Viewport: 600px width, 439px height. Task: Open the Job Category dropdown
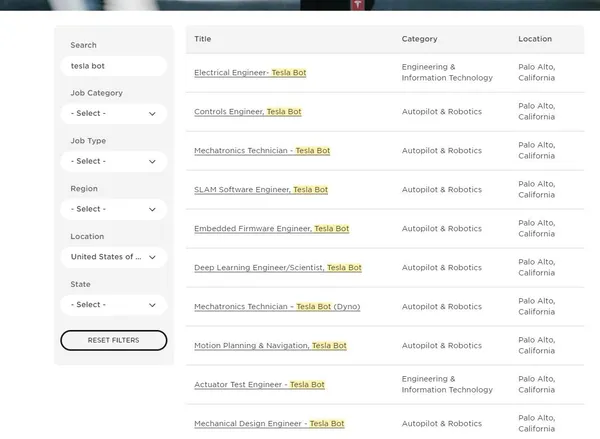click(x=113, y=114)
